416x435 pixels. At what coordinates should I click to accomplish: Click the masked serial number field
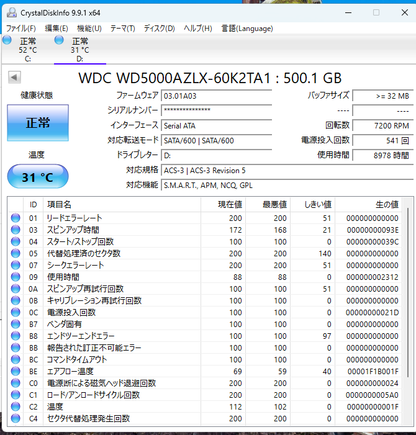217,110
